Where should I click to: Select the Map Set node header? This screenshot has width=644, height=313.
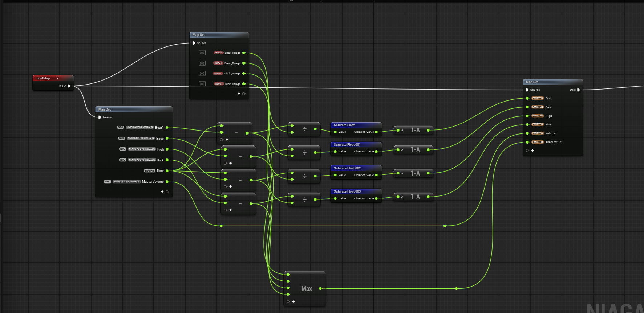point(553,82)
